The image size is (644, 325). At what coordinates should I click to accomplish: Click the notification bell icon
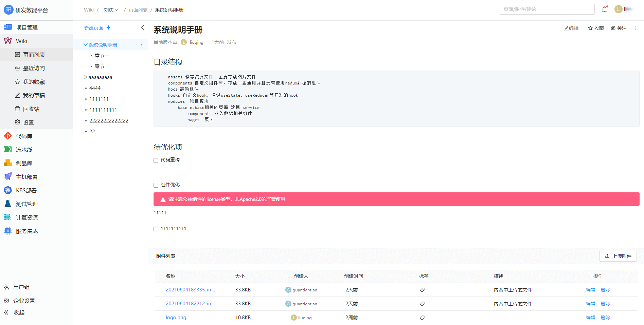click(604, 9)
